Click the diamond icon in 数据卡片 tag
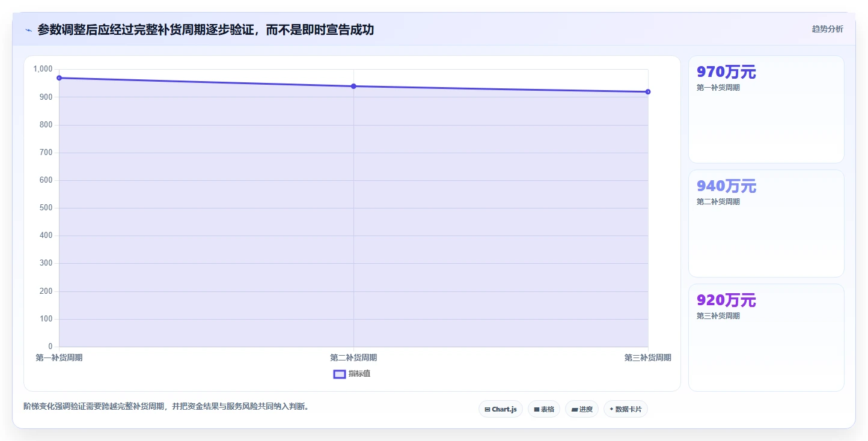 611,409
